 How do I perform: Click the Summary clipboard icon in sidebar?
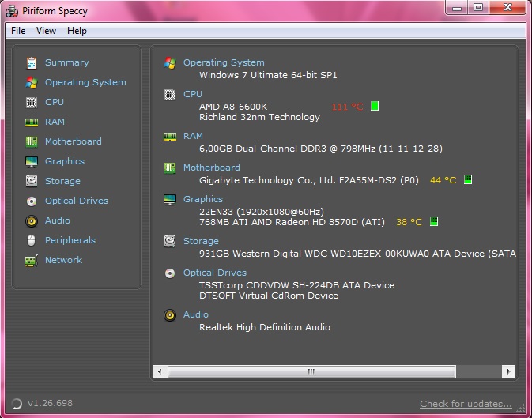coord(32,62)
